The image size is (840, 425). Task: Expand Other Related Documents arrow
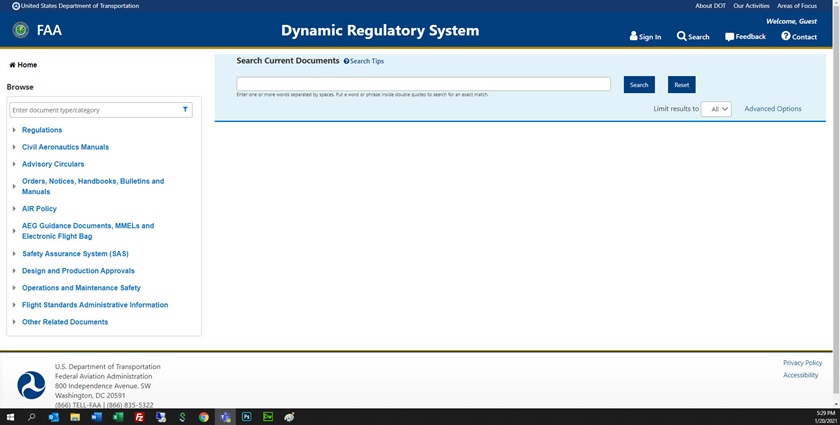[x=14, y=322]
